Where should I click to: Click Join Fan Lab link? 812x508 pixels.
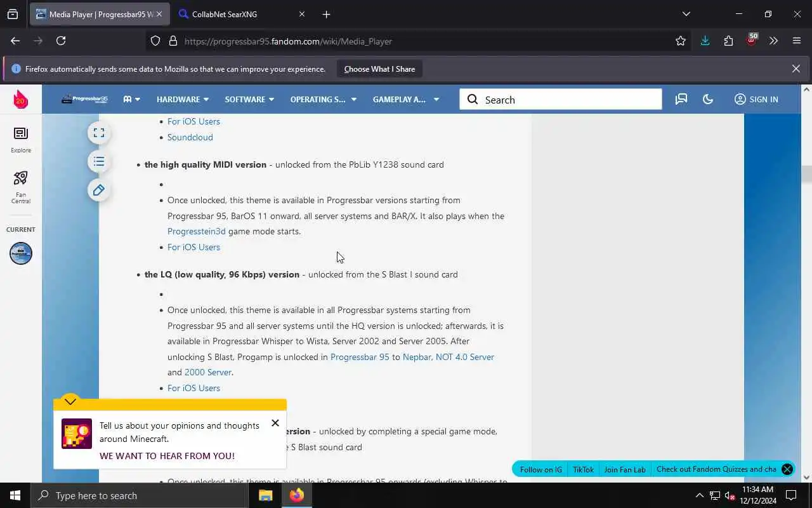coord(625,469)
